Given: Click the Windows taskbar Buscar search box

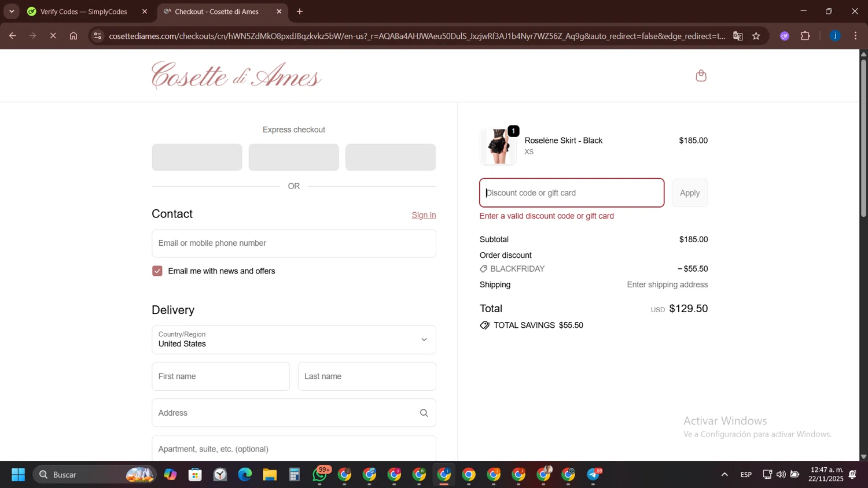Looking at the screenshot, I should tap(94, 475).
